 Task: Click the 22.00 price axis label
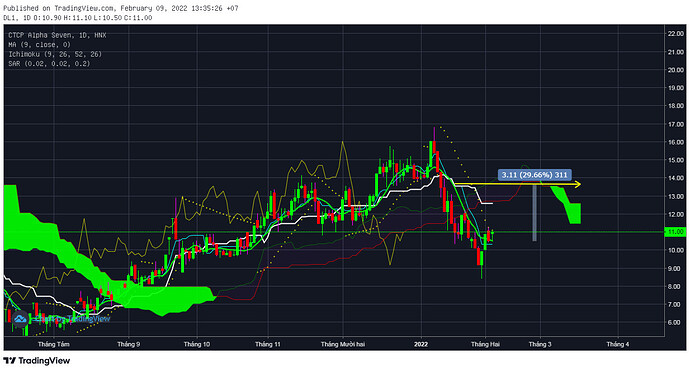(x=675, y=33)
